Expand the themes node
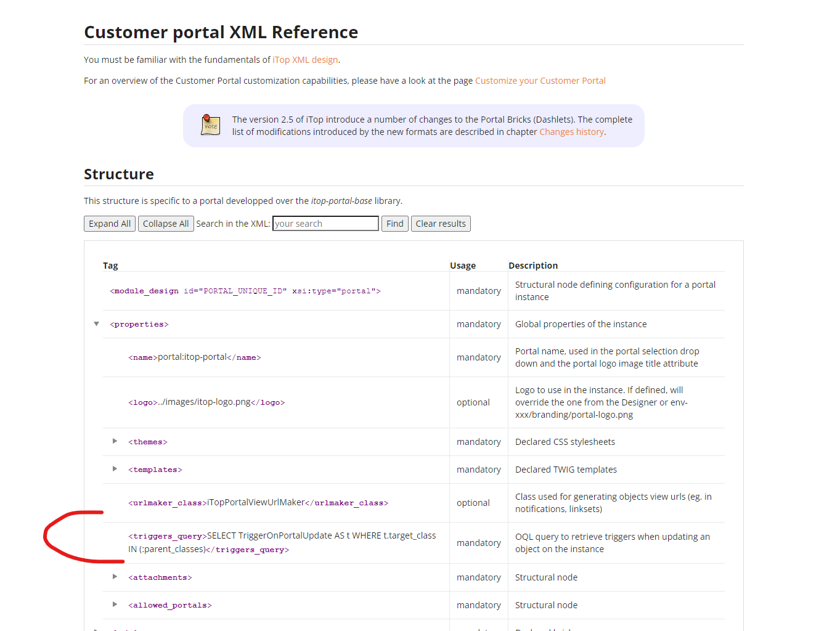The image size is (840, 631). click(x=115, y=441)
